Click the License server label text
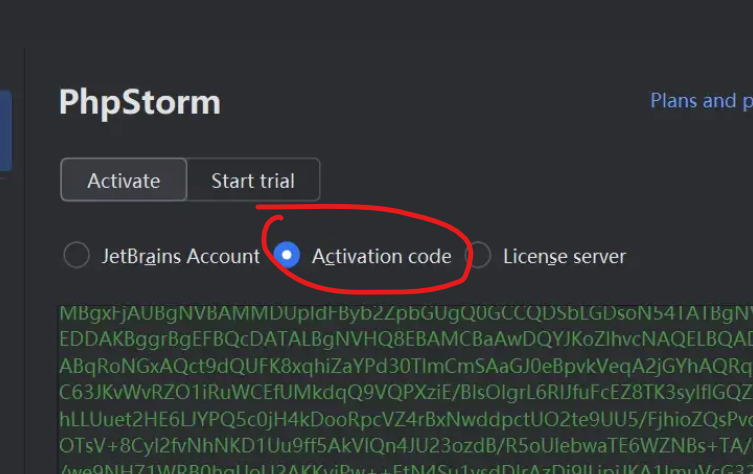The width and height of the screenshot is (753, 474). point(564,256)
